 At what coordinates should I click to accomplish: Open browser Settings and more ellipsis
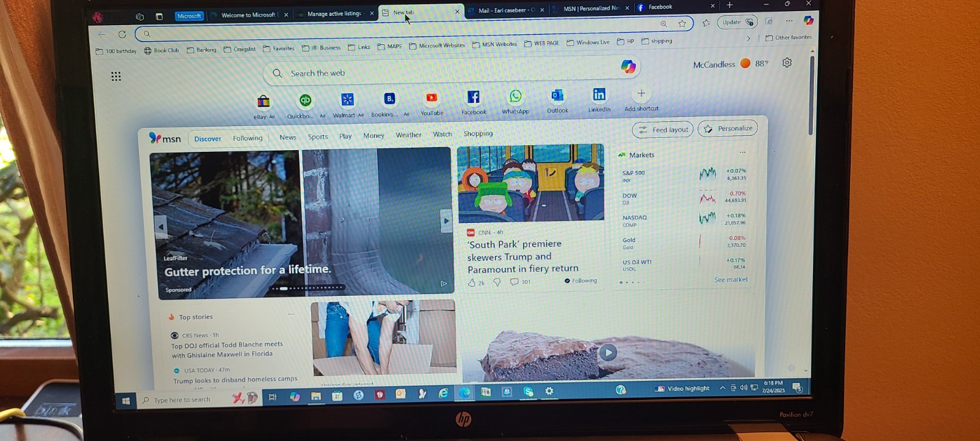coord(789,21)
